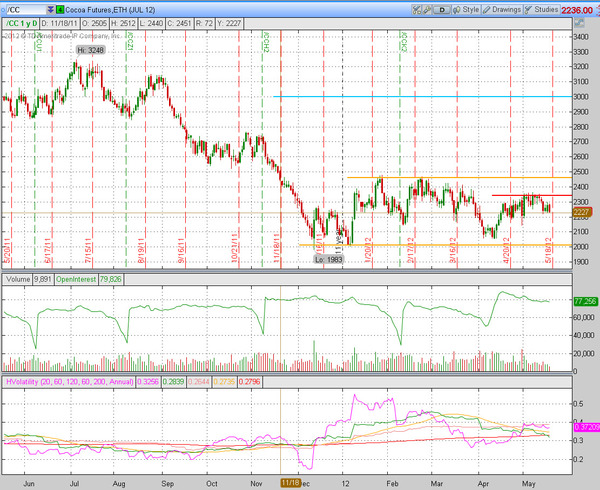Click the Lo: 1983 price bubble
Viewport: 600px width, 490px height.
(x=329, y=259)
